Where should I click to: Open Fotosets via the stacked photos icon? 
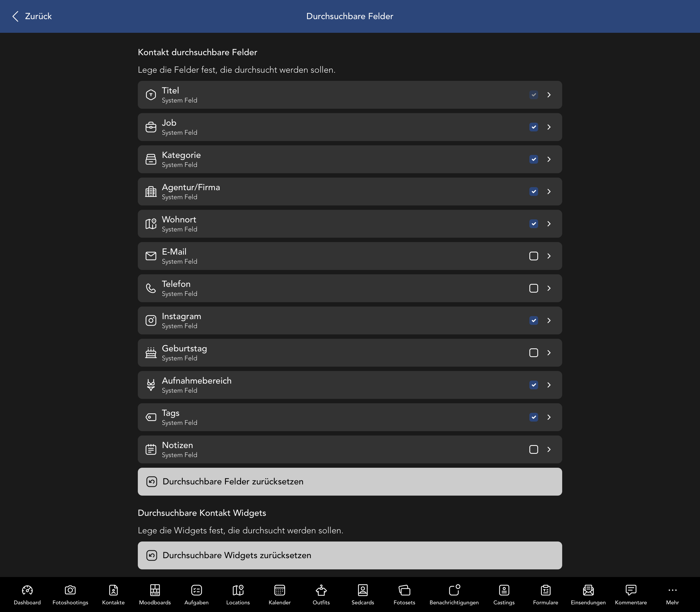404,590
